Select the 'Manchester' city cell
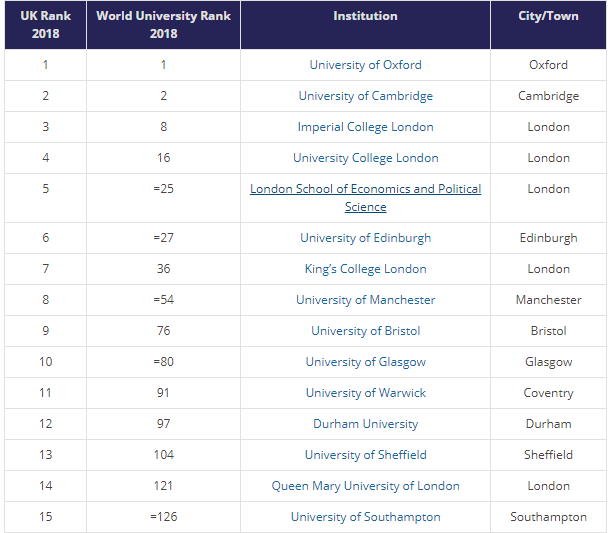The width and height of the screenshot is (612, 533). pos(548,300)
